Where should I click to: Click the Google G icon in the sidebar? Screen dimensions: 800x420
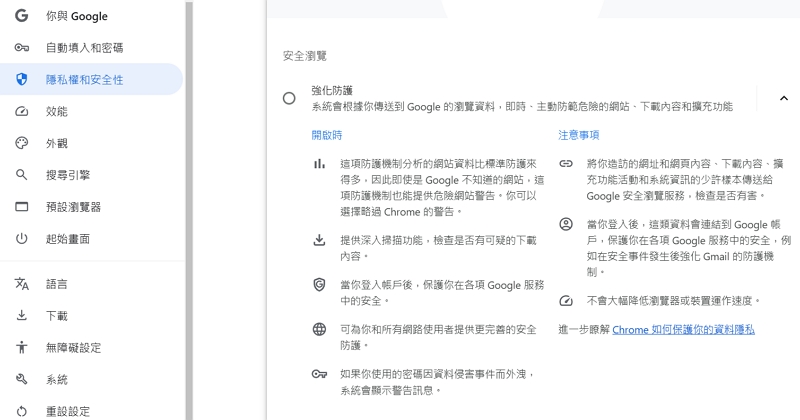click(21, 16)
